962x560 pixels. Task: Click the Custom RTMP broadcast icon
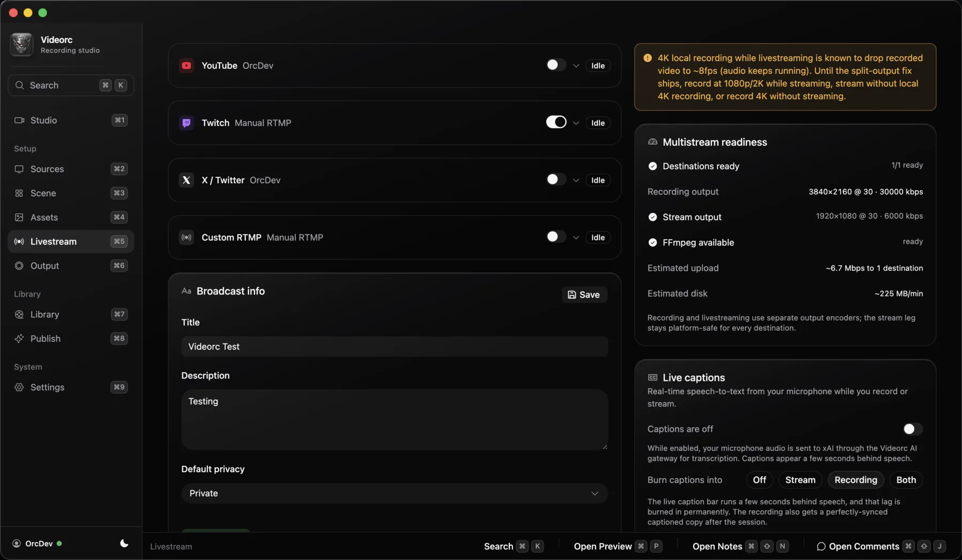[186, 237]
